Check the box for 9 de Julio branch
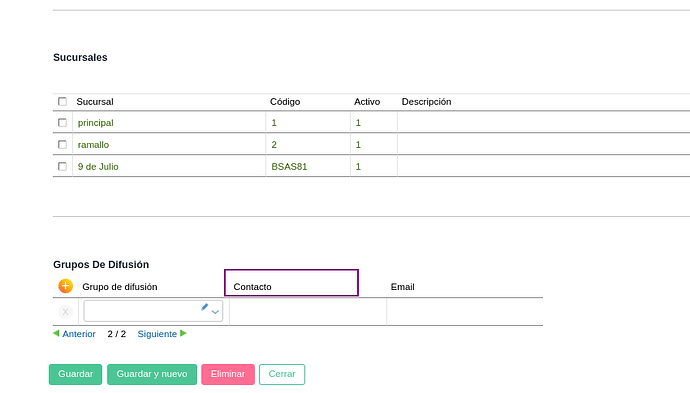The image size is (690, 393). point(62,167)
